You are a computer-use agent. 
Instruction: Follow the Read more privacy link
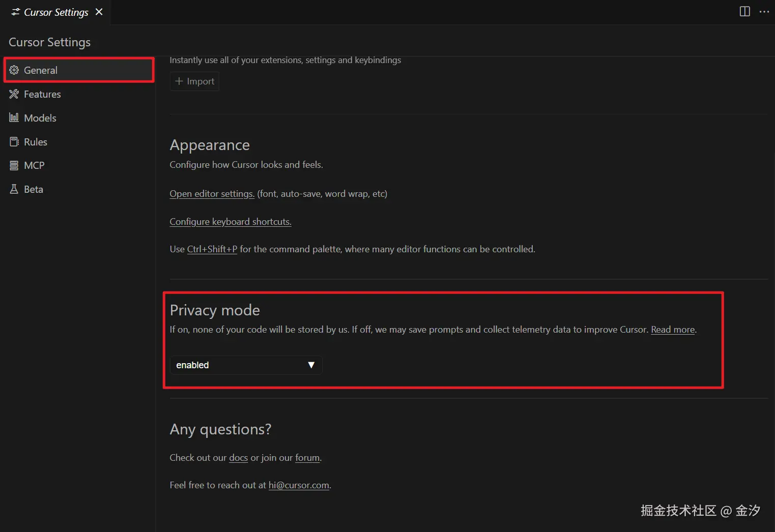coord(673,330)
